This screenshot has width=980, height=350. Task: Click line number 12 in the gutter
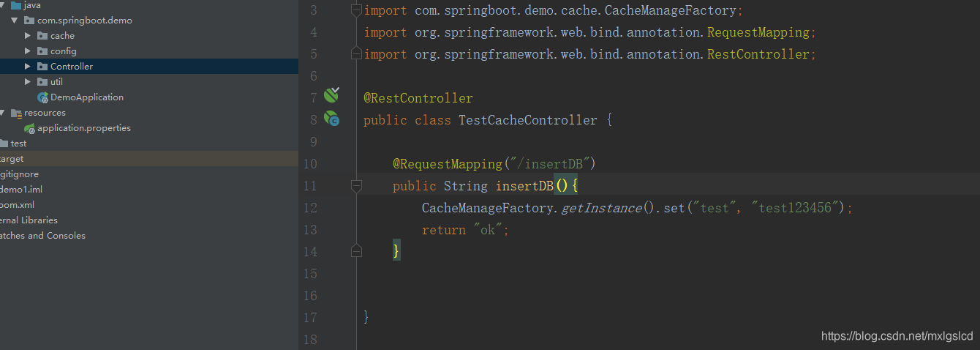click(310, 208)
